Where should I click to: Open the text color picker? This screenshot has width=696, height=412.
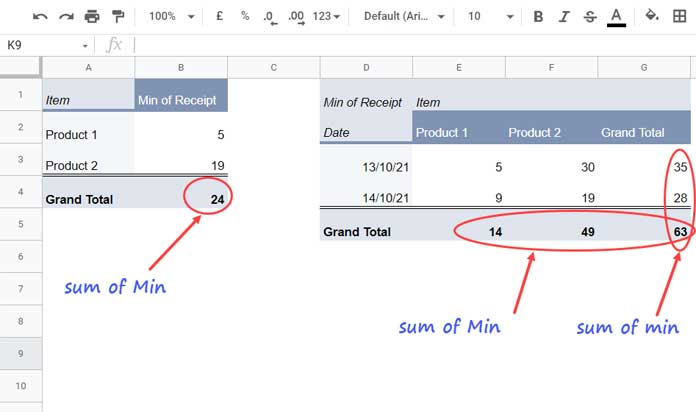(x=616, y=17)
